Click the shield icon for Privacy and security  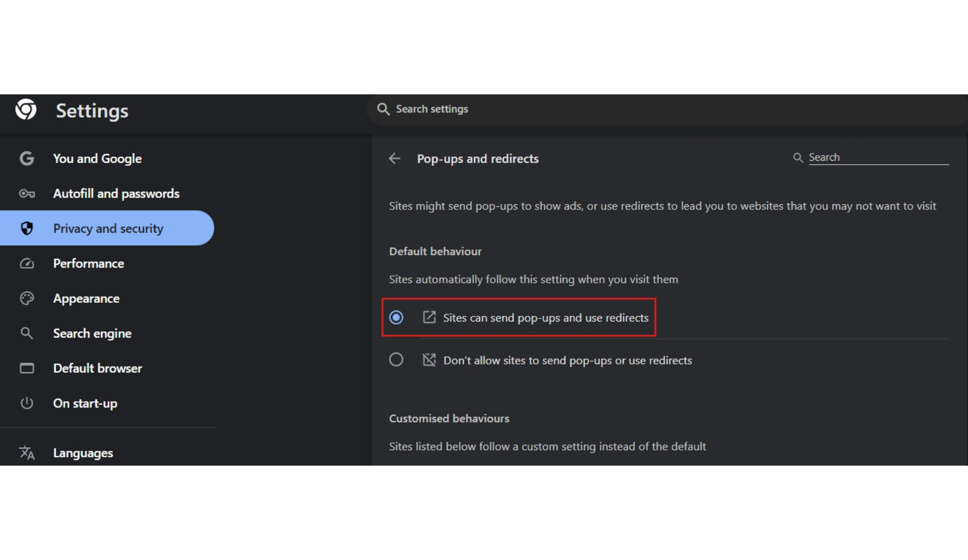coord(27,228)
